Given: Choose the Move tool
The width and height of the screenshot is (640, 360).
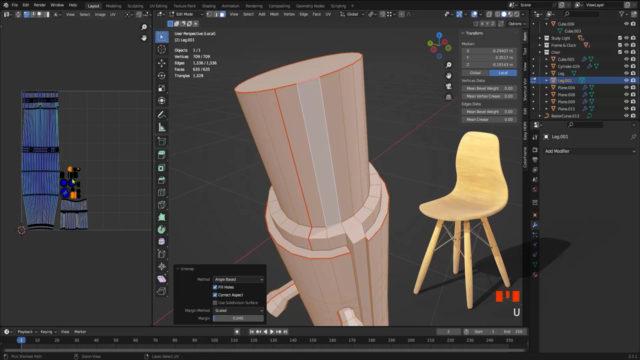Looking at the screenshot, I should pyautogui.click(x=162, y=63).
